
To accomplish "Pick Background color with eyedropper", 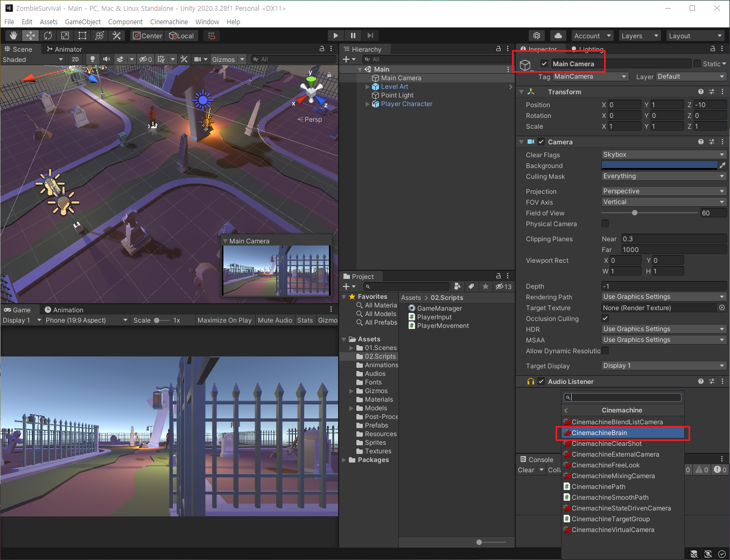I will [722, 165].
